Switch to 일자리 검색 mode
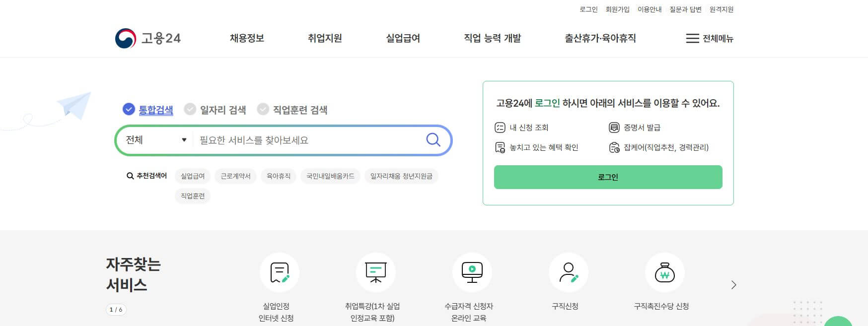Image resolution: width=868 pixels, height=326 pixels. (190, 109)
